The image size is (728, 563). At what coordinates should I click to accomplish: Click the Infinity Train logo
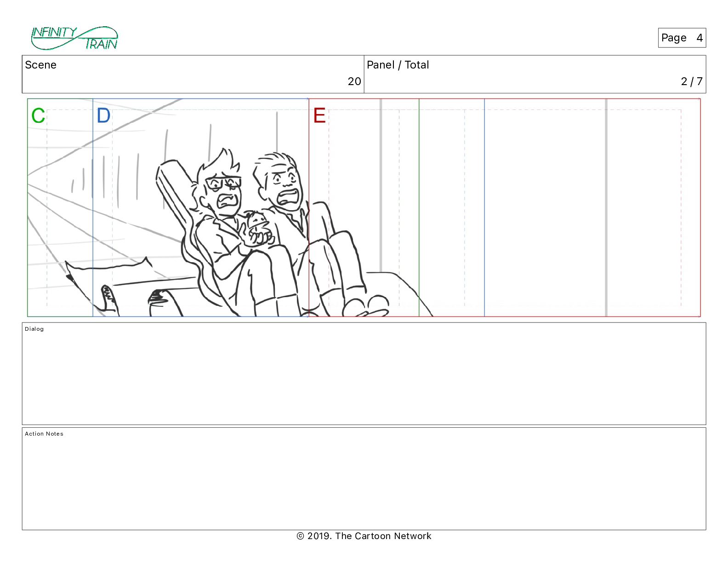[74, 38]
